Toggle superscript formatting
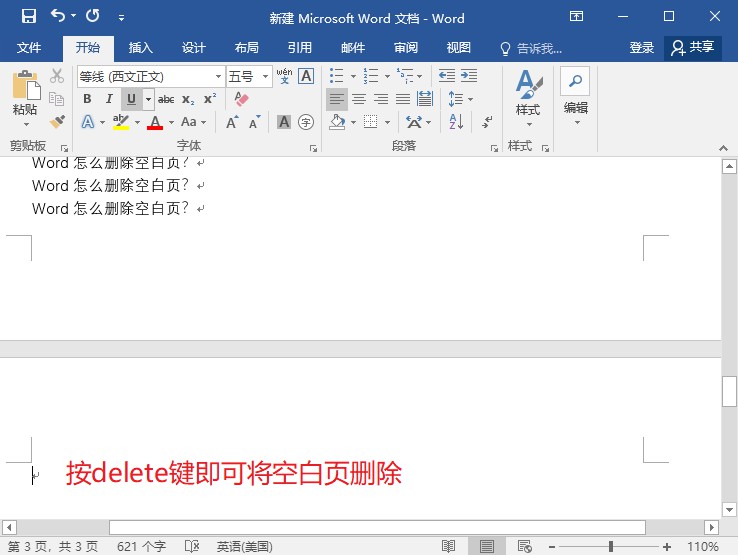 pos(210,99)
